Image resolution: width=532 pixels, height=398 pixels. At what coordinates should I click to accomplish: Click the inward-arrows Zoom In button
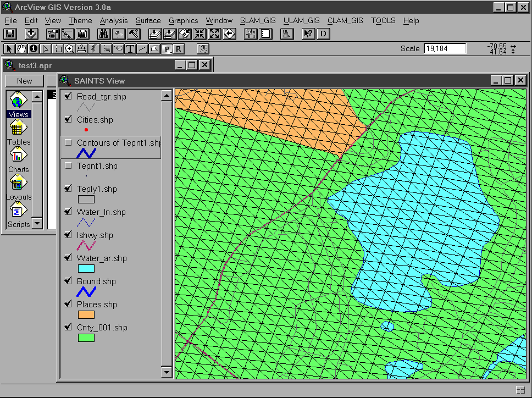(200, 34)
